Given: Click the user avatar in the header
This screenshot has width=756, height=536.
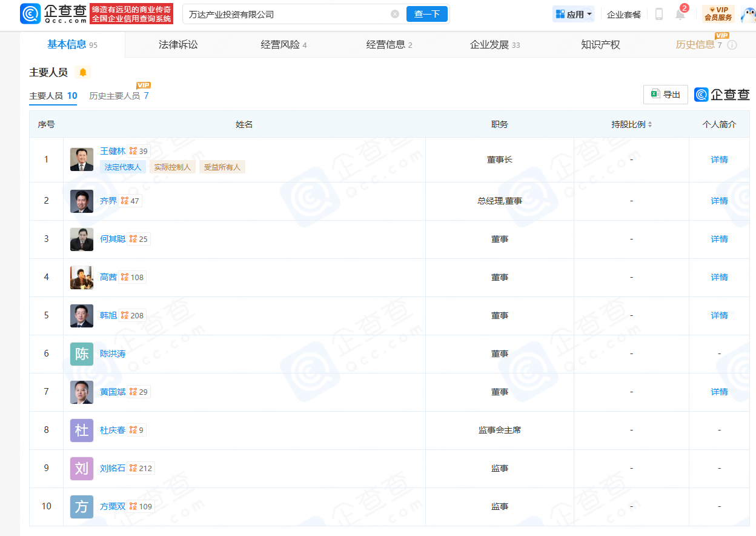Looking at the screenshot, I should [748, 14].
